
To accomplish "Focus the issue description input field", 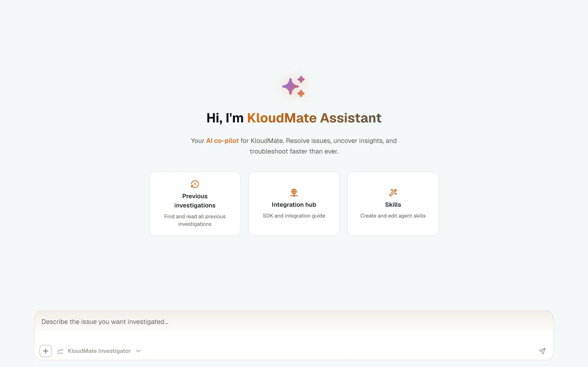I will click(x=294, y=322).
